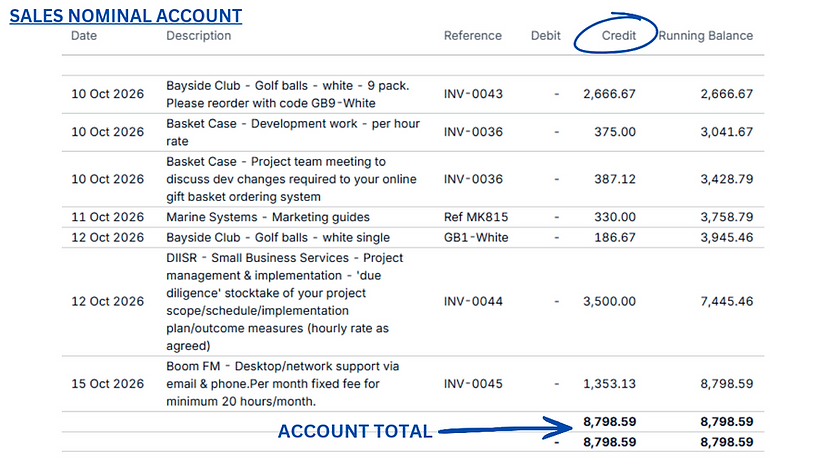840x473 pixels.
Task: Click running balance 3,041.67
Action: (726, 132)
